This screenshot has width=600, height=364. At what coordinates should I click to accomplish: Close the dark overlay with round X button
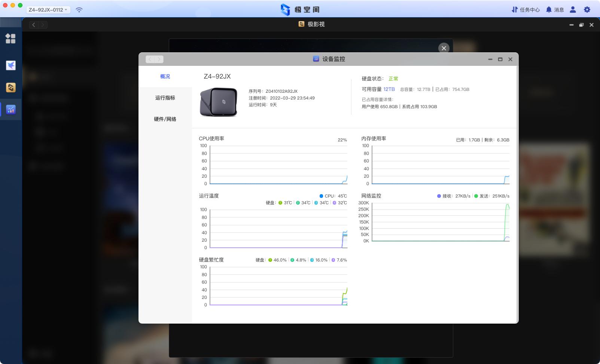tap(444, 48)
